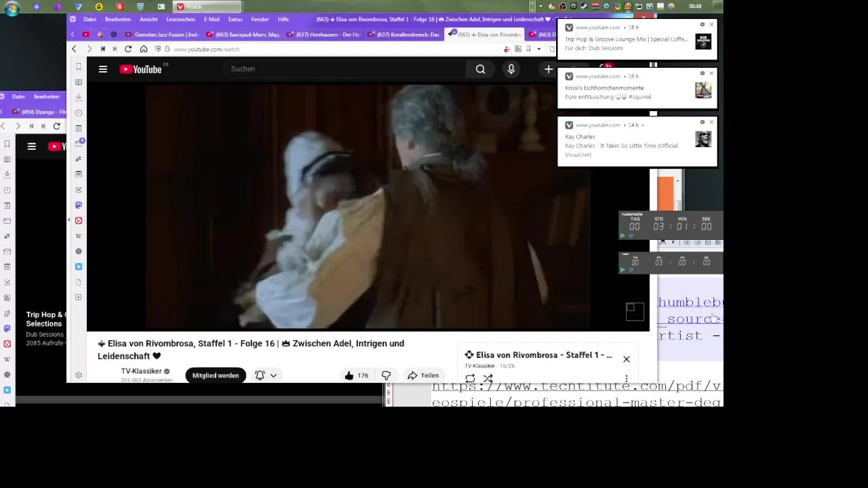Image resolution: width=868 pixels, height=488 pixels.
Task: Navigate forward in the front Vivaldi window
Action: (89, 49)
